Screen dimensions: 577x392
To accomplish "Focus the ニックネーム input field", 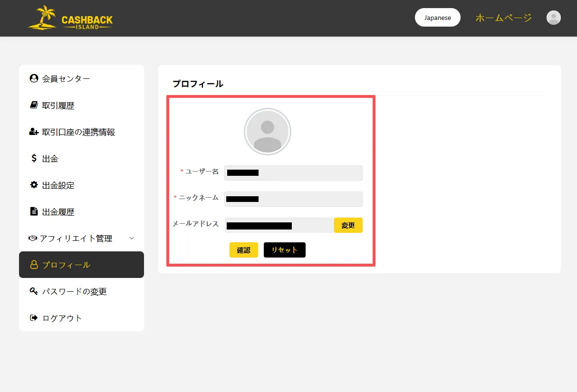I will (x=293, y=199).
